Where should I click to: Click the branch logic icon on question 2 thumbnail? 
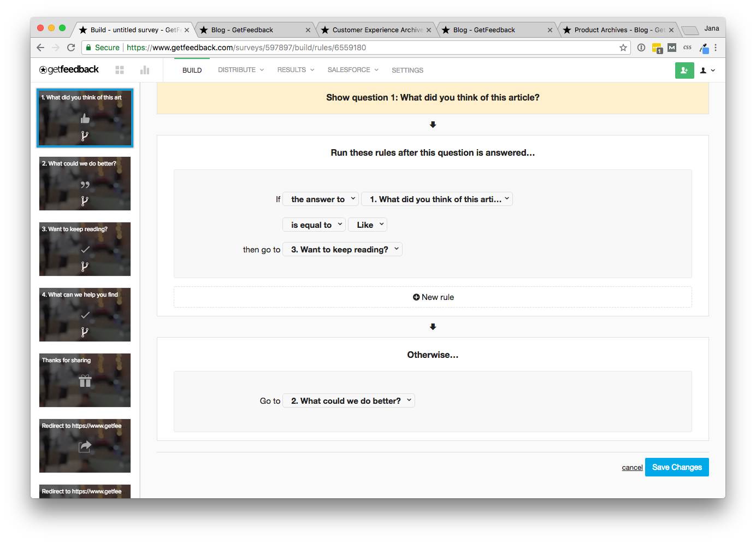pos(85,201)
